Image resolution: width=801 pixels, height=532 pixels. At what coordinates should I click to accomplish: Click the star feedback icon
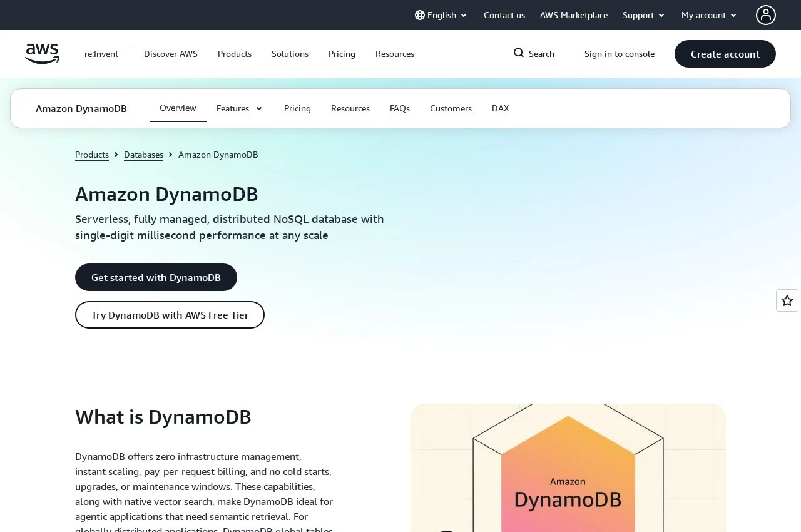pos(787,300)
